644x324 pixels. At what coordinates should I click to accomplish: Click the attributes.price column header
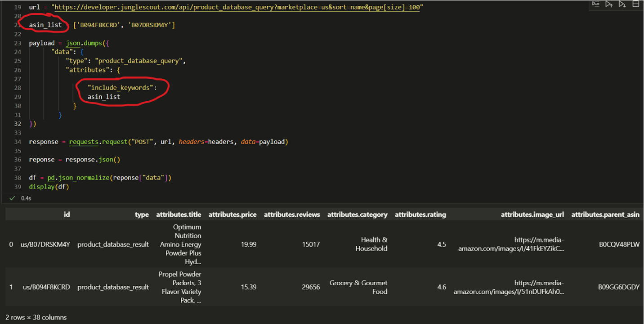point(233,215)
